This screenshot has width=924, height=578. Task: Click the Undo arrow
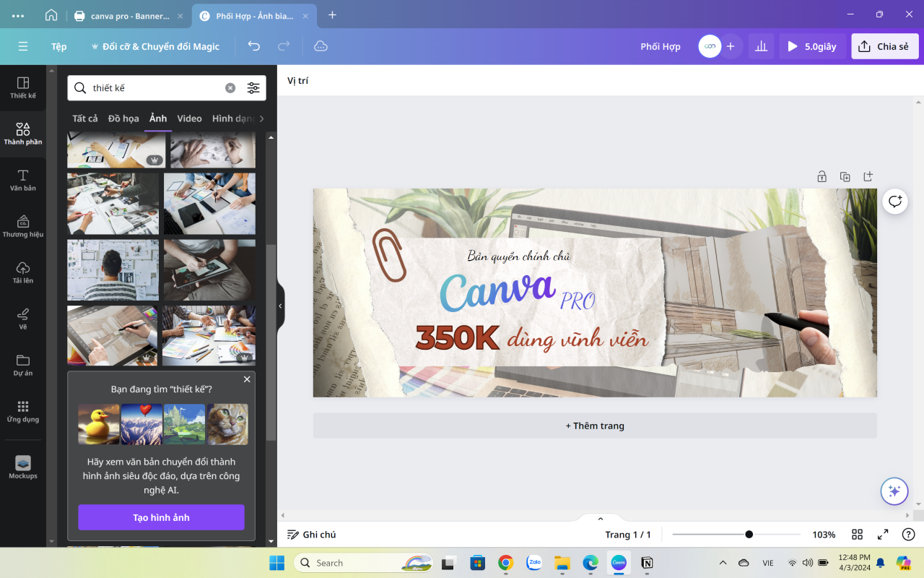[254, 46]
